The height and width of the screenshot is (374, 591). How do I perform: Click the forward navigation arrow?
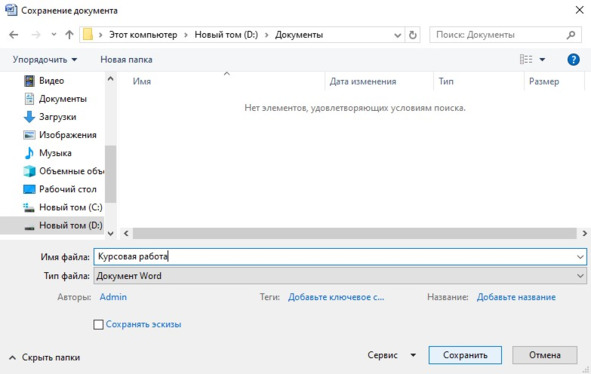click(x=36, y=35)
